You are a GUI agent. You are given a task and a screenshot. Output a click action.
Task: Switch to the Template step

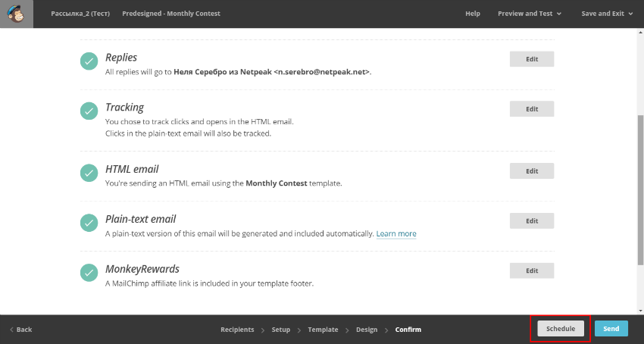323,330
